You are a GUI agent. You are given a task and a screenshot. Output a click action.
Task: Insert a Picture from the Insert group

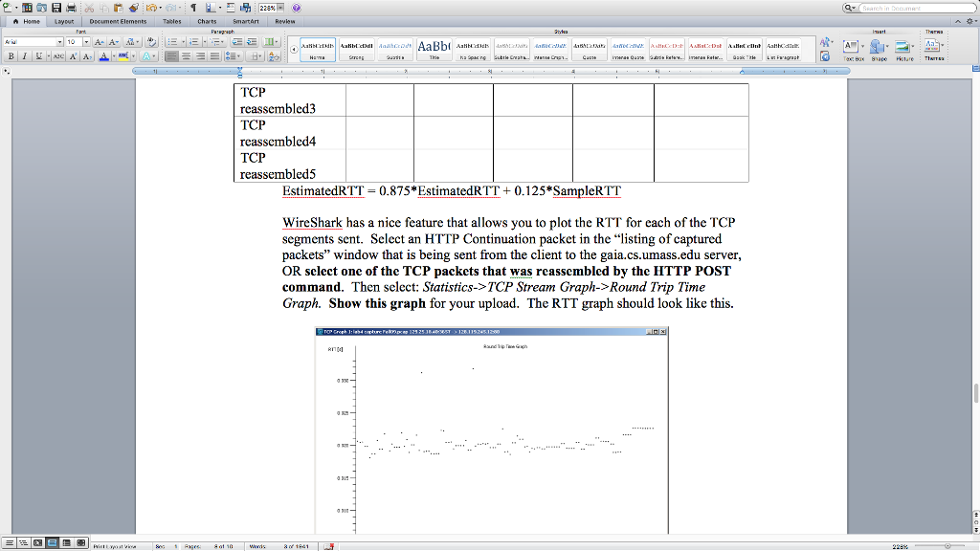(x=901, y=45)
